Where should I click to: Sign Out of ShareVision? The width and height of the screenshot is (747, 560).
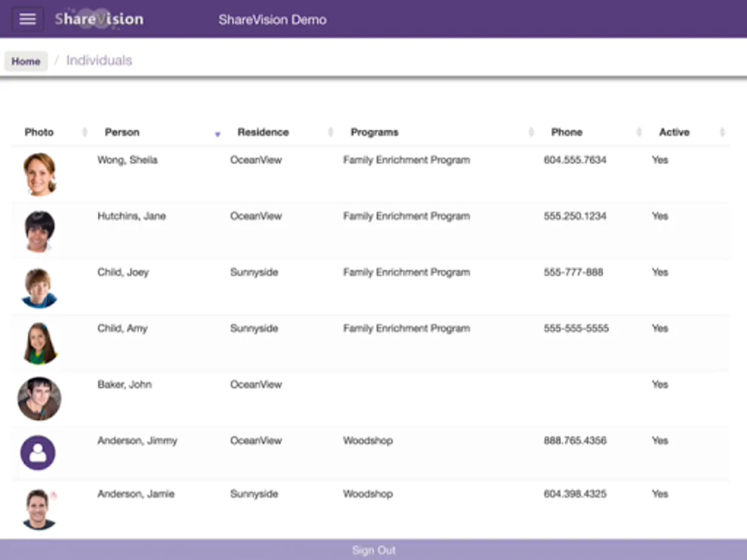(x=374, y=550)
